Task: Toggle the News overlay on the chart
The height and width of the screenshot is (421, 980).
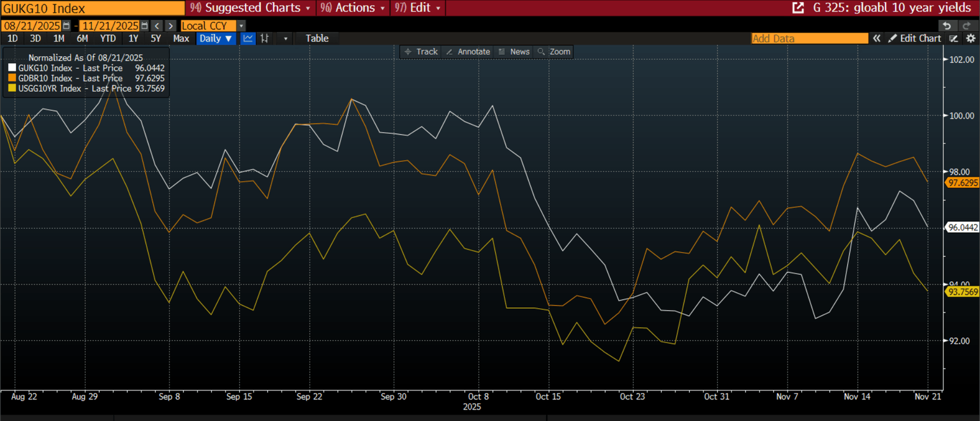Action: pyautogui.click(x=514, y=52)
